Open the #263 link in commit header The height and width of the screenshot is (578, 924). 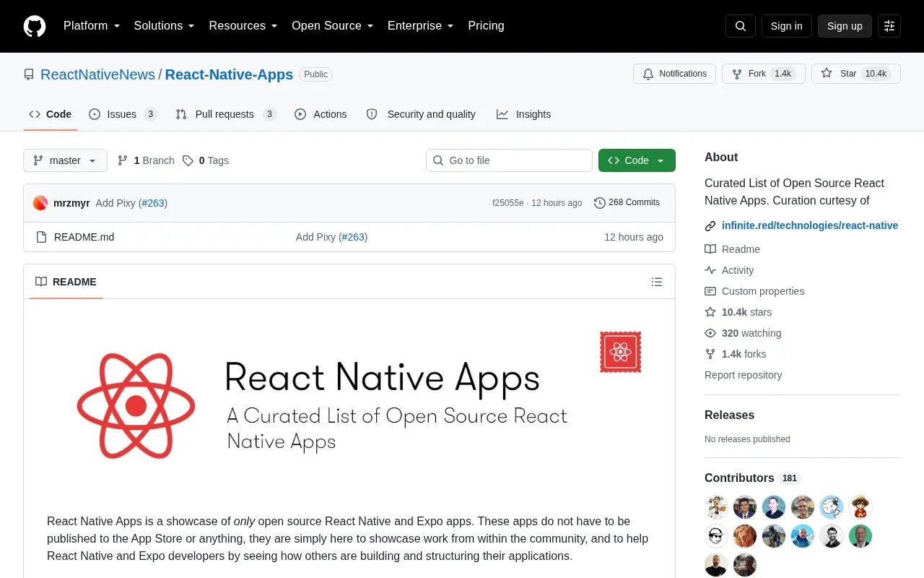[152, 203]
